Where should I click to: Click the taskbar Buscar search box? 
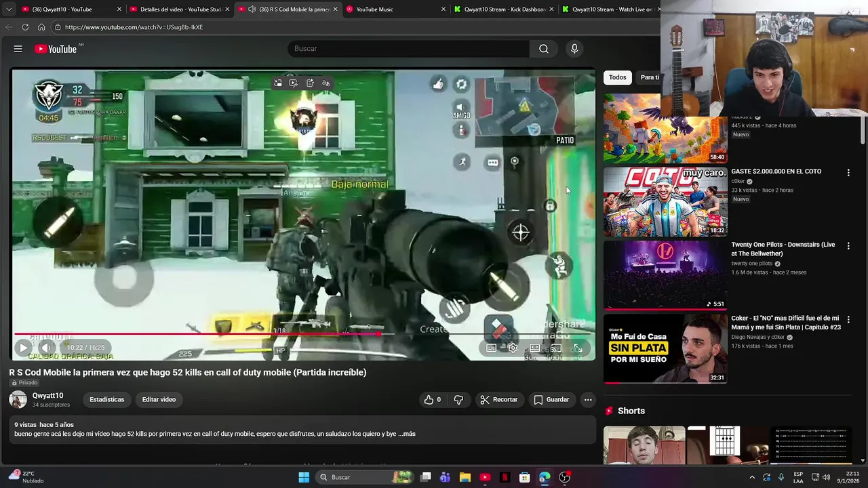click(366, 477)
